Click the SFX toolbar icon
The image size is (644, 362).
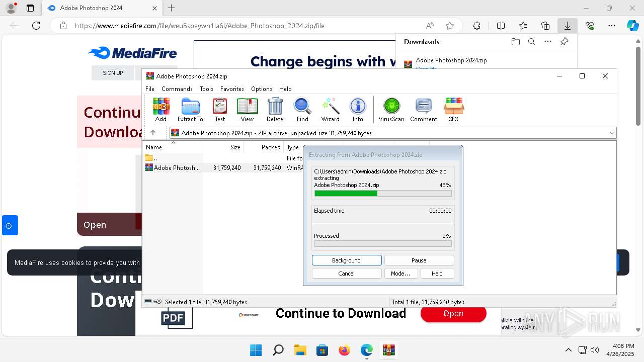(x=454, y=110)
